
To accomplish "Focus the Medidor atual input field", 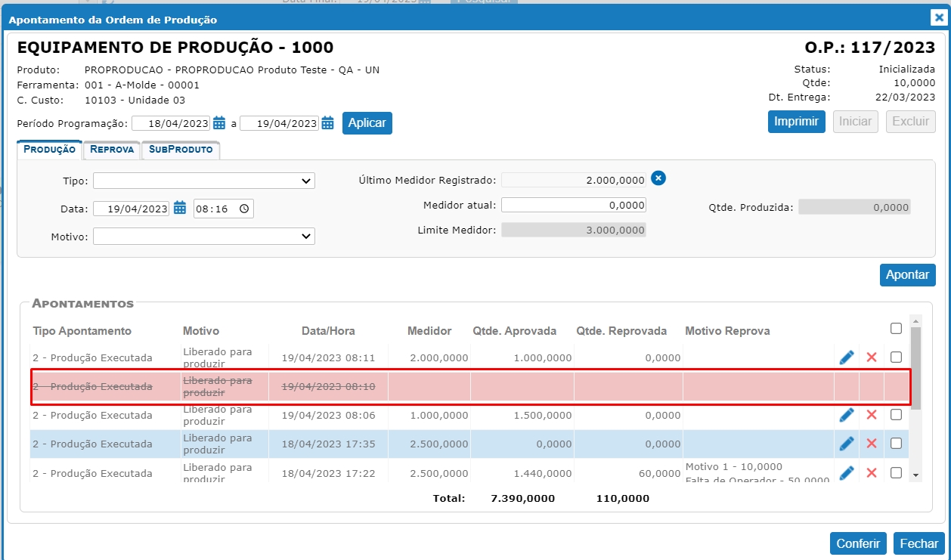I will 574,205.
